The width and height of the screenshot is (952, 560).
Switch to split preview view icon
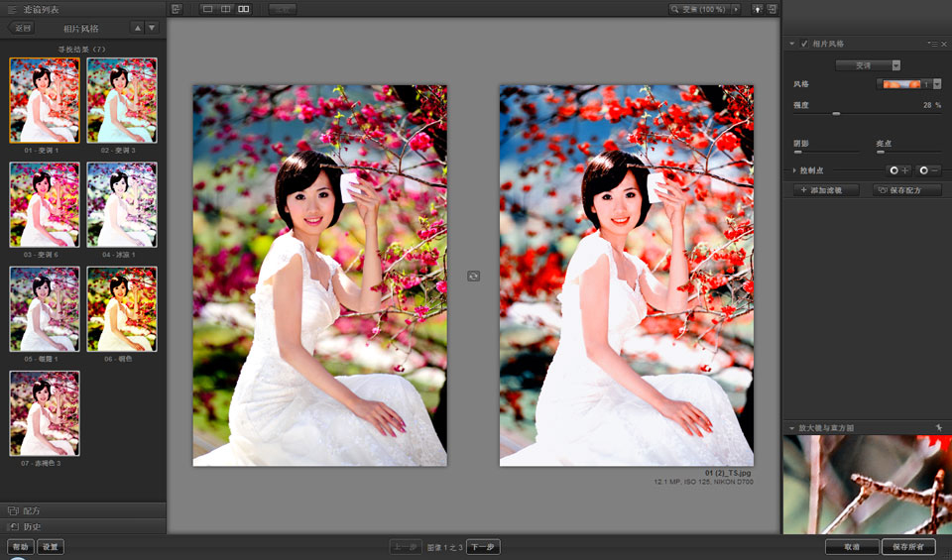(x=226, y=9)
